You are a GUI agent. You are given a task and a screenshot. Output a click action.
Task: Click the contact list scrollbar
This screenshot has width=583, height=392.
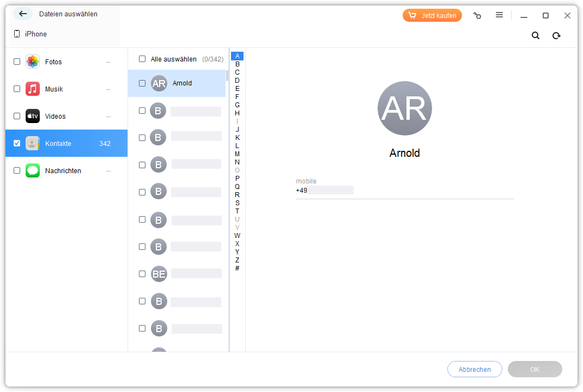227,75
